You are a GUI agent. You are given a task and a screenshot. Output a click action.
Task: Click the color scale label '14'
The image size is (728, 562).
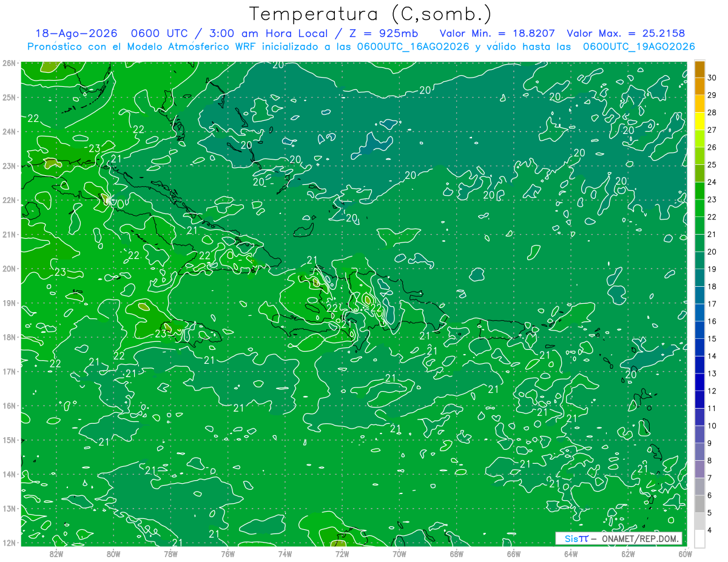coord(712,356)
